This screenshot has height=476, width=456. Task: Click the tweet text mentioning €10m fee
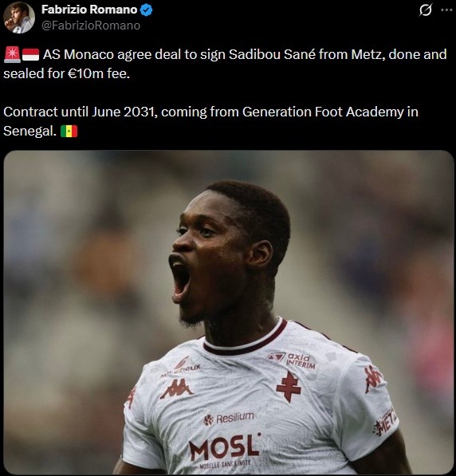coord(225,64)
